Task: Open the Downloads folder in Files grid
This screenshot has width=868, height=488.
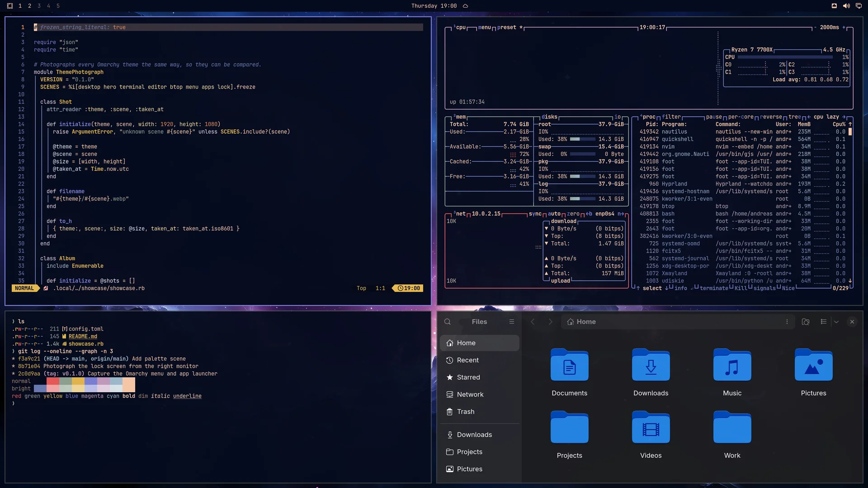Action: (x=651, y=365)
